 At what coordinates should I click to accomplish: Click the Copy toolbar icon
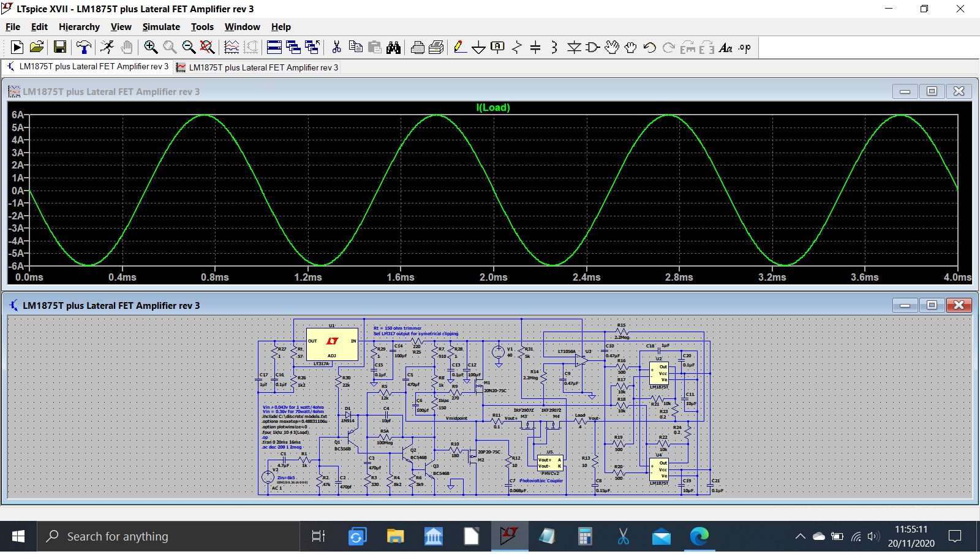click(355, 47)
